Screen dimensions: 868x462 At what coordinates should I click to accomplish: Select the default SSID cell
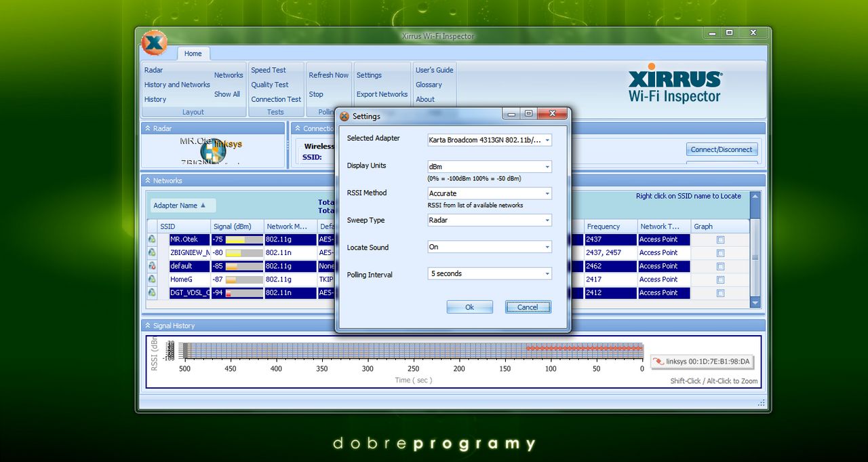pyautogui.click(x=190, y=266)
